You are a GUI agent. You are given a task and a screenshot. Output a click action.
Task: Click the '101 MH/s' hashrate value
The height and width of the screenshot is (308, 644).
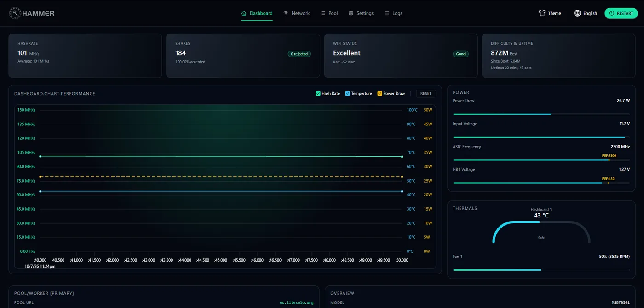(29, 53)
